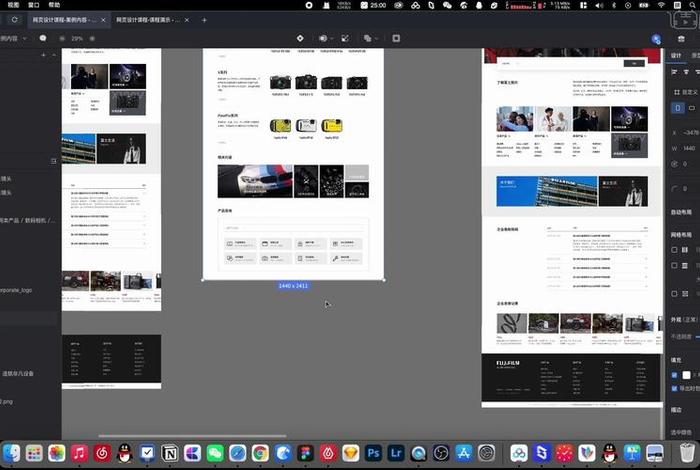Click the W width field showing 1440
Viewport: 700px width, 470px height.
(685, 148)
